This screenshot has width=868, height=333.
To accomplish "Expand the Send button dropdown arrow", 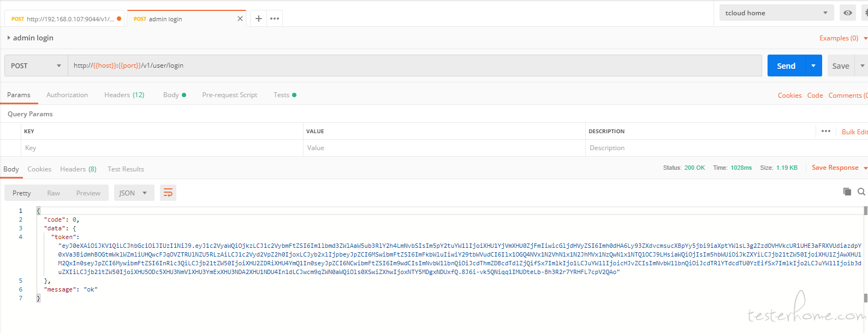I will tap(813, 66).
